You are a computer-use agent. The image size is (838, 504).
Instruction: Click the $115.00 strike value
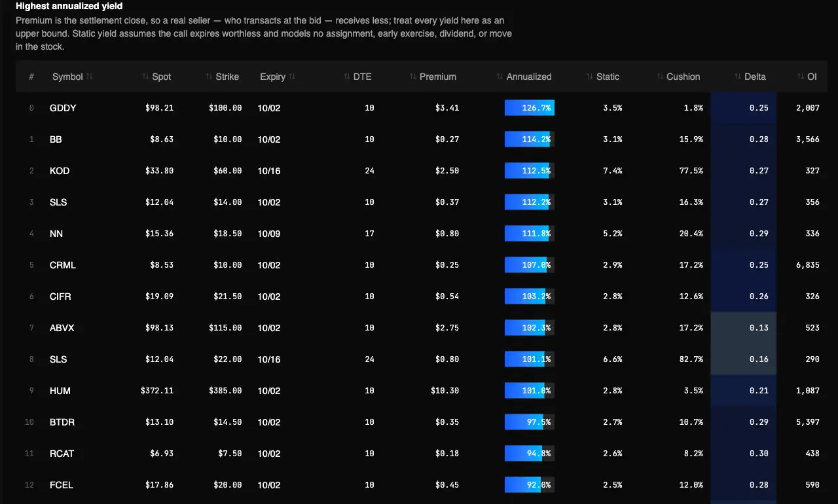(225, 328)
